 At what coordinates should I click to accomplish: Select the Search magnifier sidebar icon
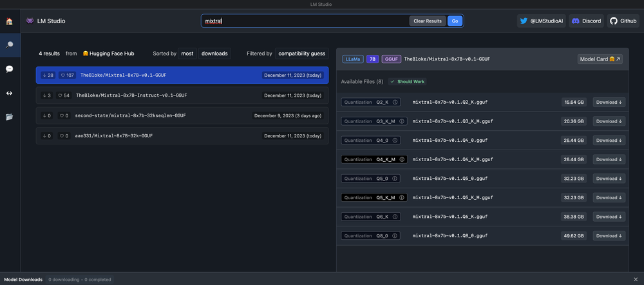click(9, 44)
